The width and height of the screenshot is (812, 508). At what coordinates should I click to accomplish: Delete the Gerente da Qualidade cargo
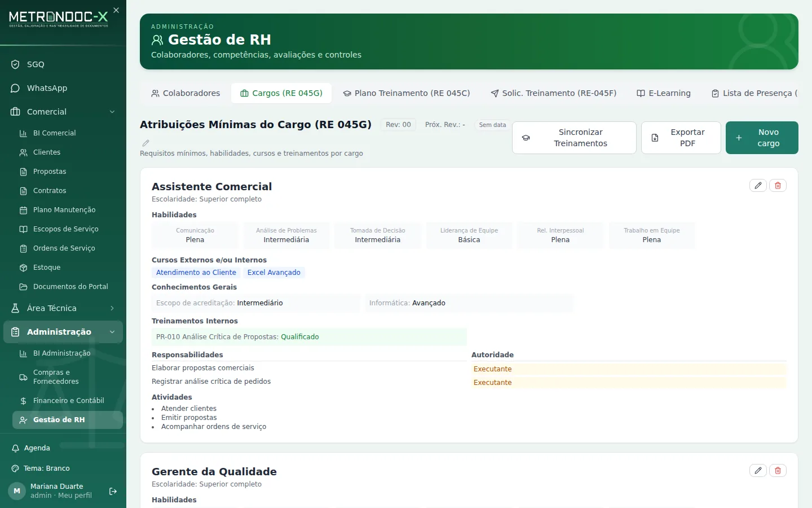click(x=778, y=471)
